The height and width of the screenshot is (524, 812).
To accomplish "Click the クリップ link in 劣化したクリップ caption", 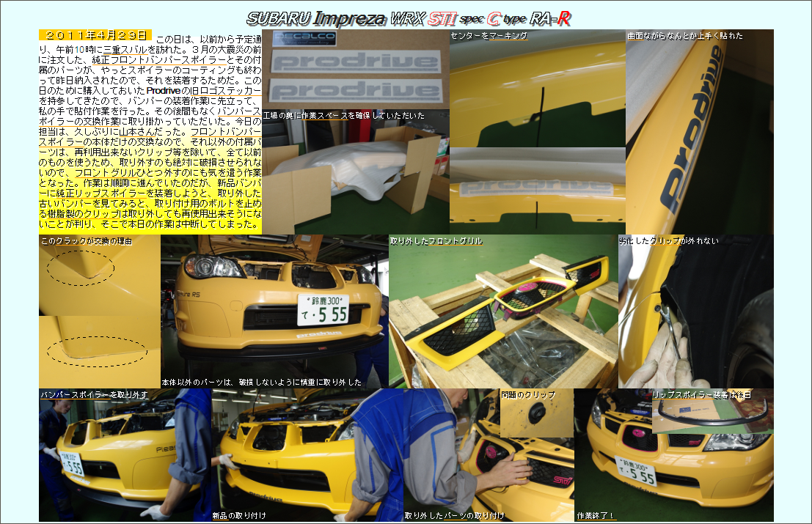I will tap(665, 240).
